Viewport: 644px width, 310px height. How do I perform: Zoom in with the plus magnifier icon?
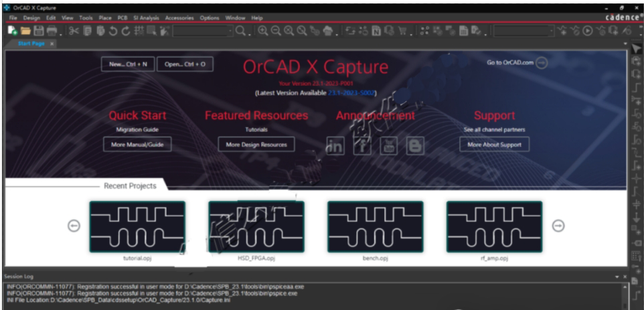pyautogui.click(x=262, y=30)
